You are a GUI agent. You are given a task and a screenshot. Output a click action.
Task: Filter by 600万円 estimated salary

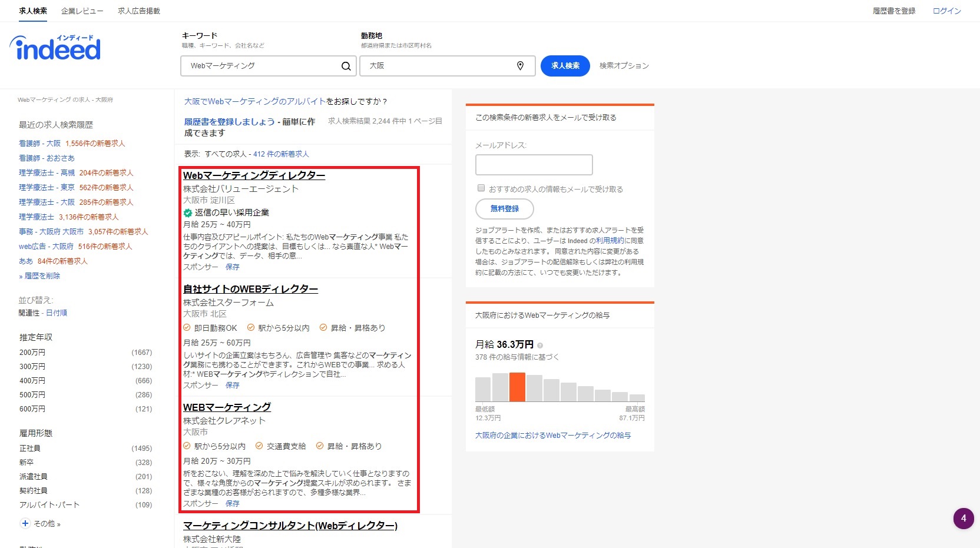point(32,409)
